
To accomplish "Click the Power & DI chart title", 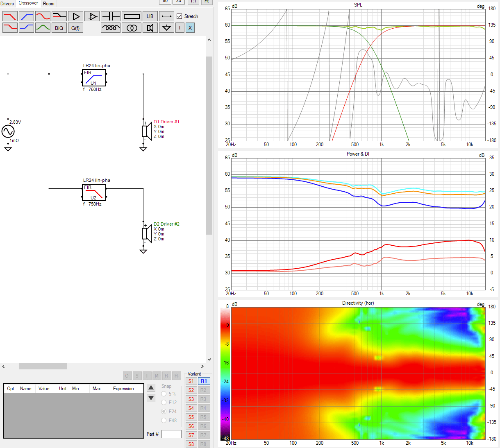I will coord(358,154).
